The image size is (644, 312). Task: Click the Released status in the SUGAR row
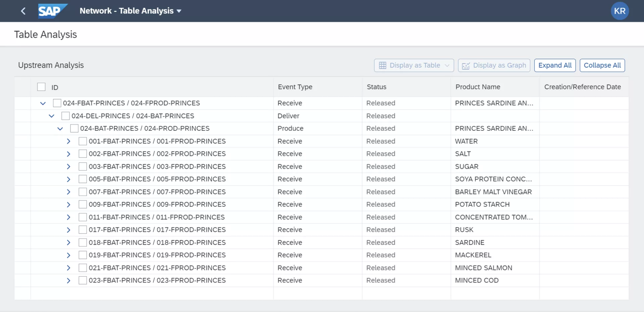tap(381, 167)
